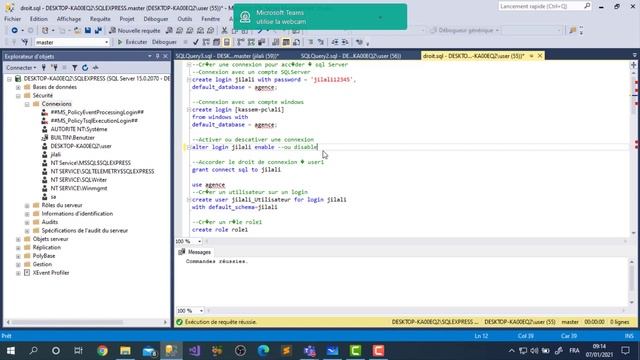640x360 pixels.
Task: Open the Query Options toolbar icon
Action: click(216, 42)
